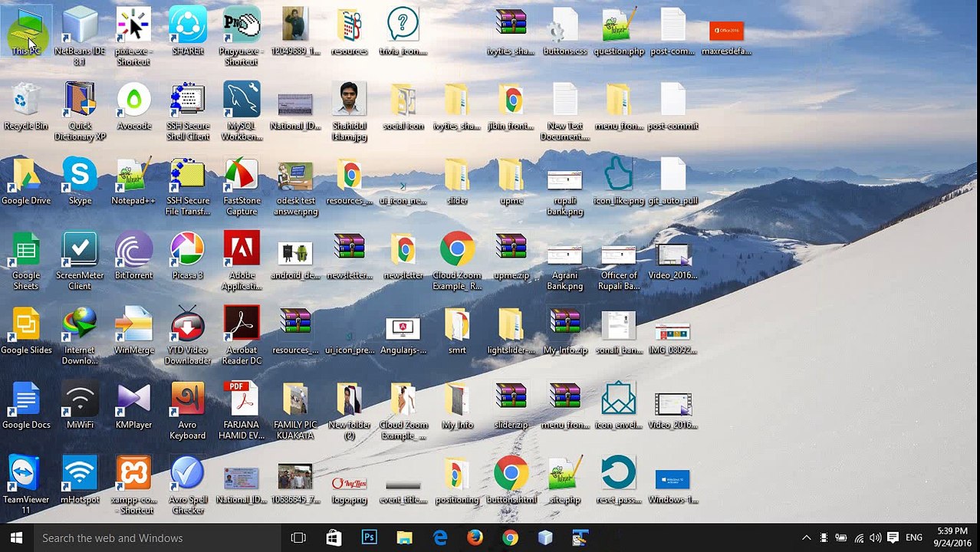Select the lightslider folder
The height and width of the screenshot is (552, 980).
[511, 330]
